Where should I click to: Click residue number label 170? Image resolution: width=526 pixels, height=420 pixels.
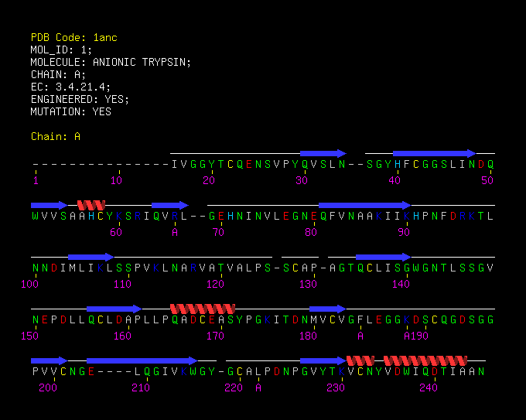215,336
